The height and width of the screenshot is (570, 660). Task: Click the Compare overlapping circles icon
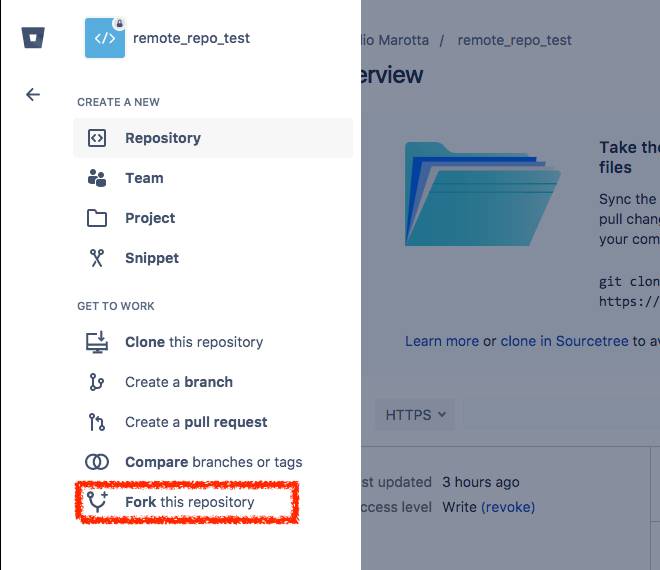pos(97,462)
